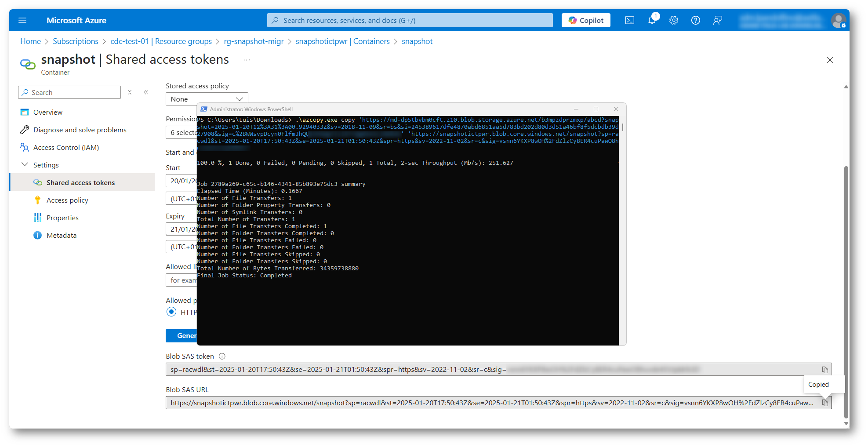Click the feedback icon in header
This screenshot has height=447, width=868.
[x=717, y=20]
